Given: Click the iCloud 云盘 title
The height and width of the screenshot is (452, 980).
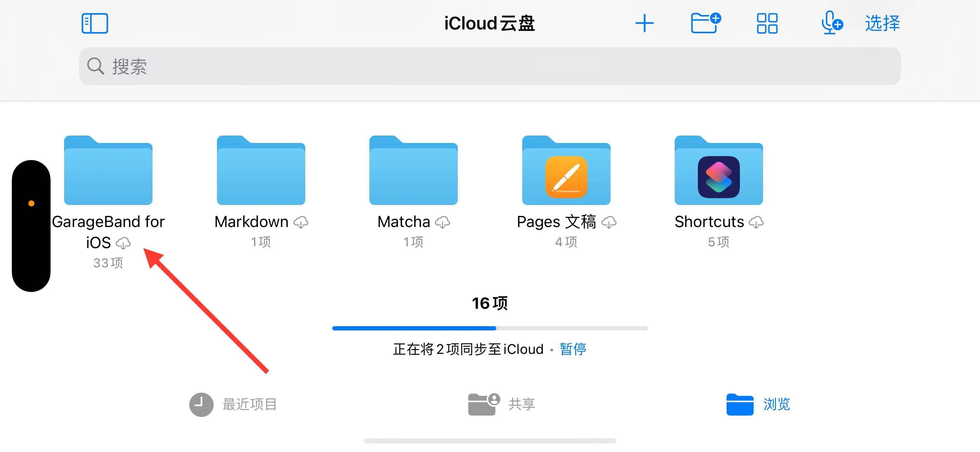Looking at the screenshot, I should pyautogui.click(x=490, y=23).
